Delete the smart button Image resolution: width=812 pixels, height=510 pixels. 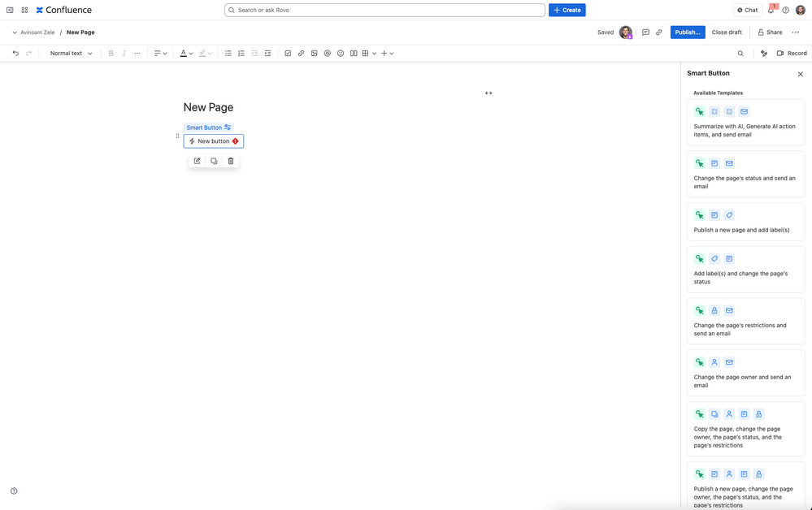click(x=231, y=161)
